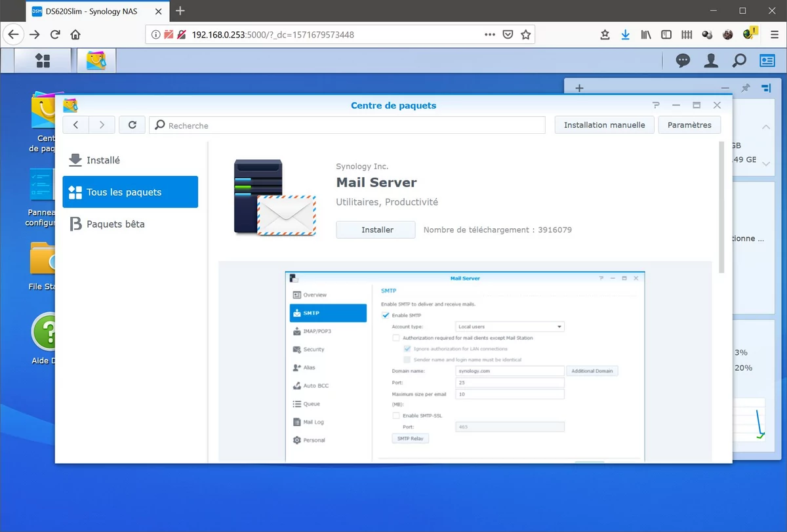Open File Station desktop icon
Image resolution: width=787 pixels, height=532 pixels.
(x=43, y=266)
